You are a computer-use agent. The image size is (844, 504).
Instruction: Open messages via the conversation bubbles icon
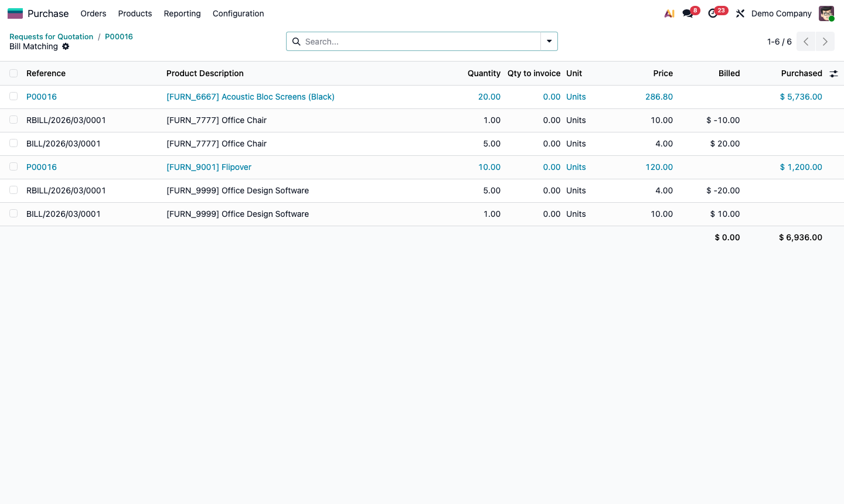pos(687,13)
